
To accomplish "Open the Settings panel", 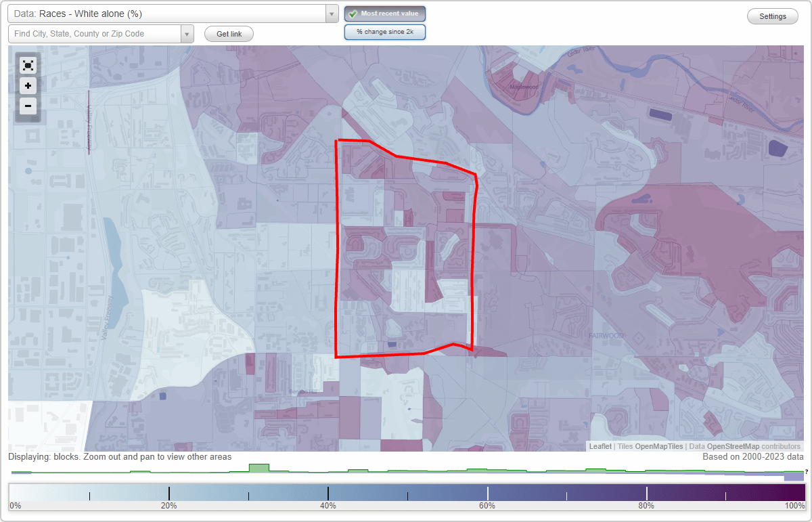I will point(772,16).
